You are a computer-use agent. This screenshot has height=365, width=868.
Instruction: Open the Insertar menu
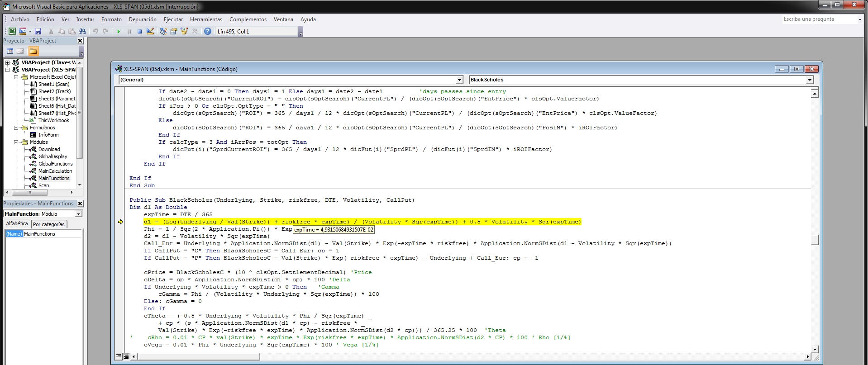(x=85, y=19)
